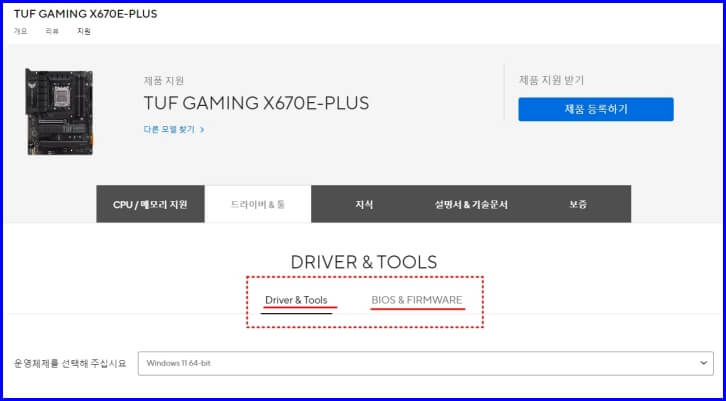Viewport: 726px width, 401px height.
Task: Click the TUF GAMING X670E-PLUS motherboard thumbnail
Action: tap(59, 112)
